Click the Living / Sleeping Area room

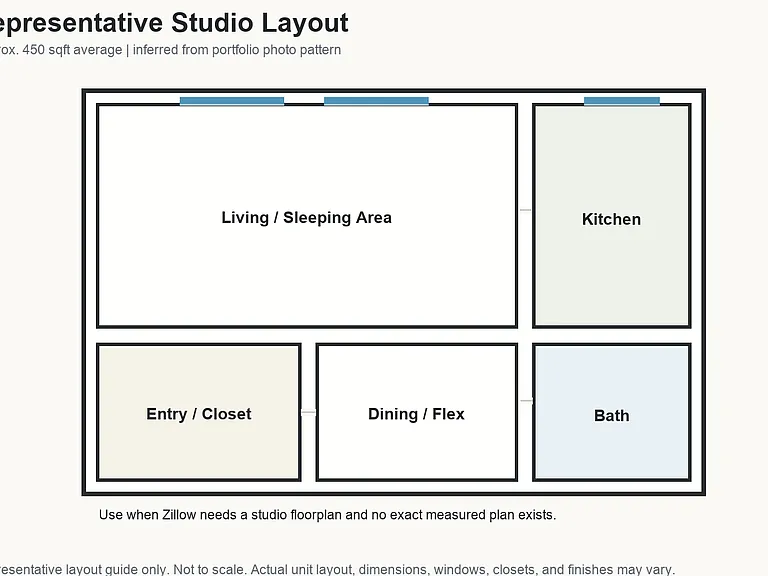(x=307, y=216)
